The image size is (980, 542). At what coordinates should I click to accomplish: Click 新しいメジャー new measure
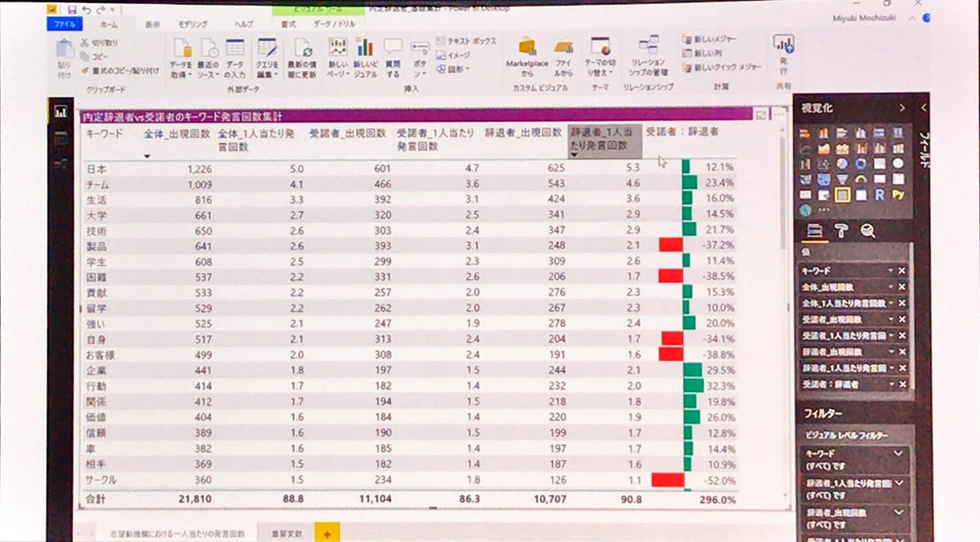(x=707, y=40)
